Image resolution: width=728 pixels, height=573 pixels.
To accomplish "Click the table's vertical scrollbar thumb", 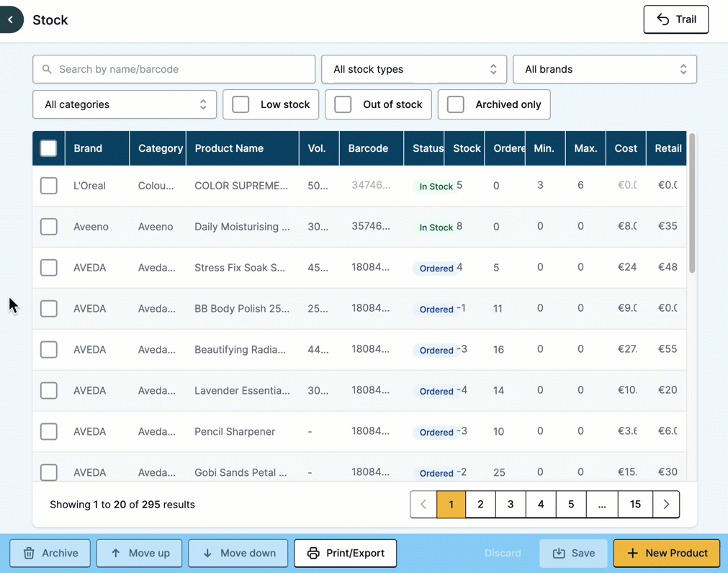I will (692, 203).
